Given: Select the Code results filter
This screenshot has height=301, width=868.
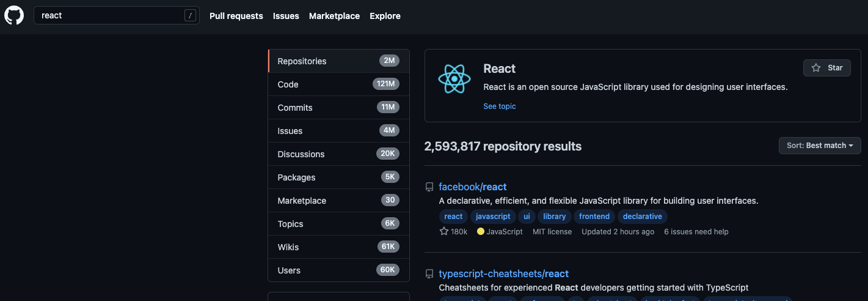Looking at the screenshot, I should pos(338,84).
